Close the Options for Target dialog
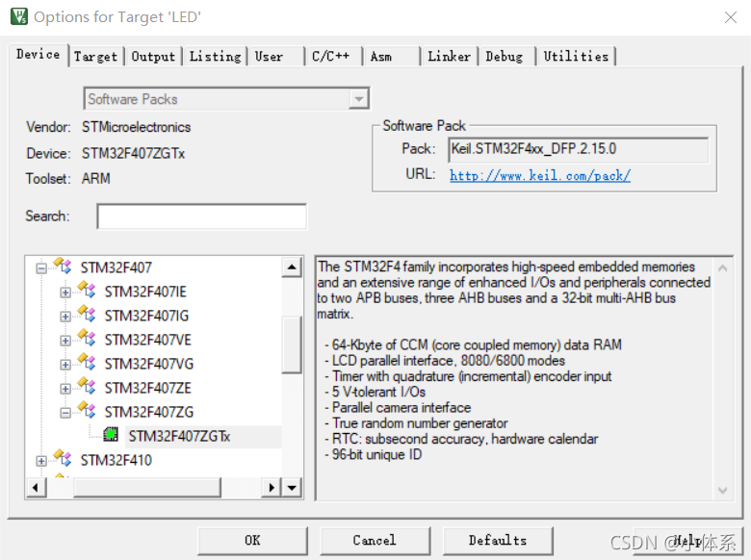 [x=731, y=17]
